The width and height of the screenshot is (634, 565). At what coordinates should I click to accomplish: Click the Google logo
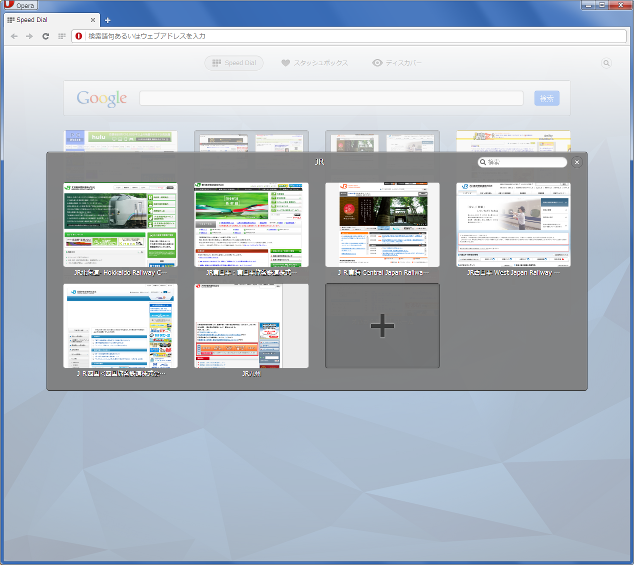point(102,98)
